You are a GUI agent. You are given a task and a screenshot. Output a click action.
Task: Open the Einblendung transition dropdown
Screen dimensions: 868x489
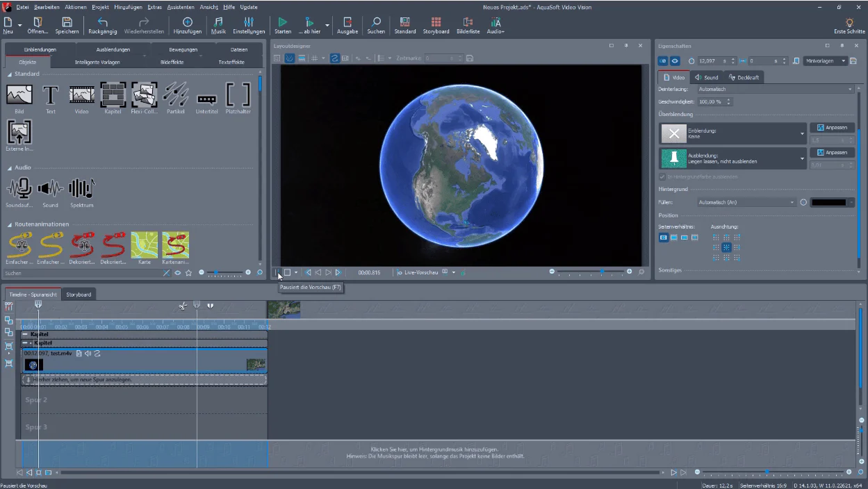click(x=732, y=133)
